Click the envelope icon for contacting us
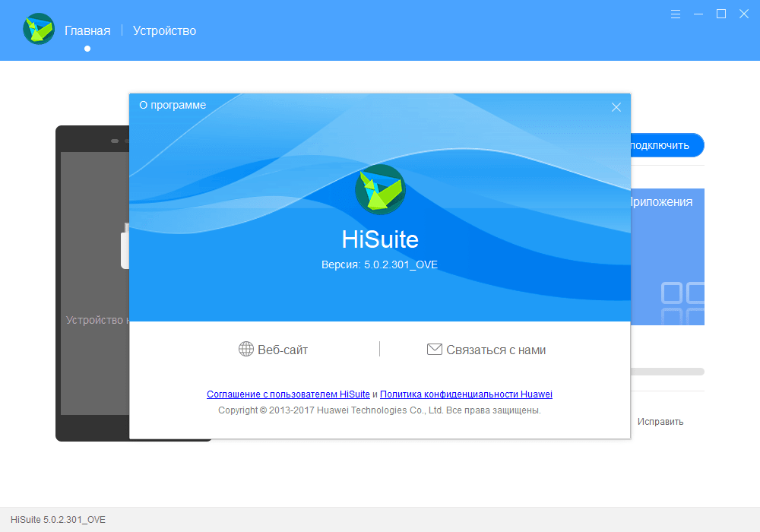Viewport: 760px width, 532px height. 435,350
